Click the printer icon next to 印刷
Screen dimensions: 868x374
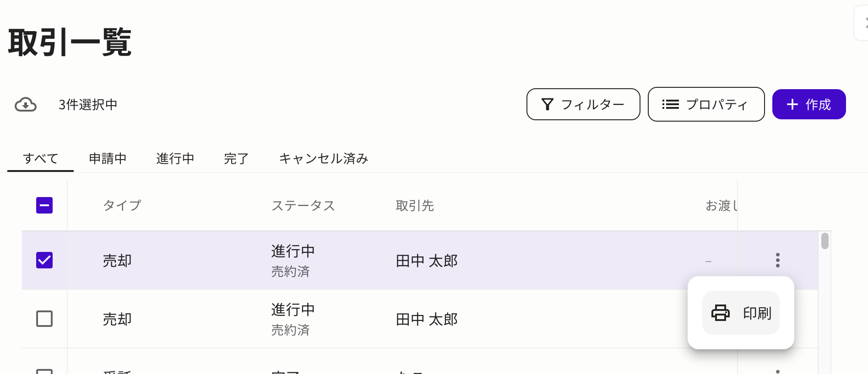coord(720,313)
